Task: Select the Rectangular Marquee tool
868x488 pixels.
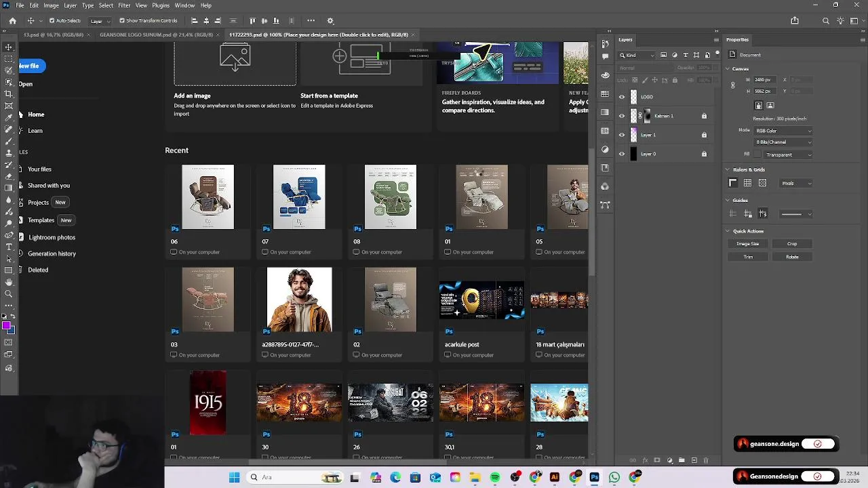Action: [9, 59]
